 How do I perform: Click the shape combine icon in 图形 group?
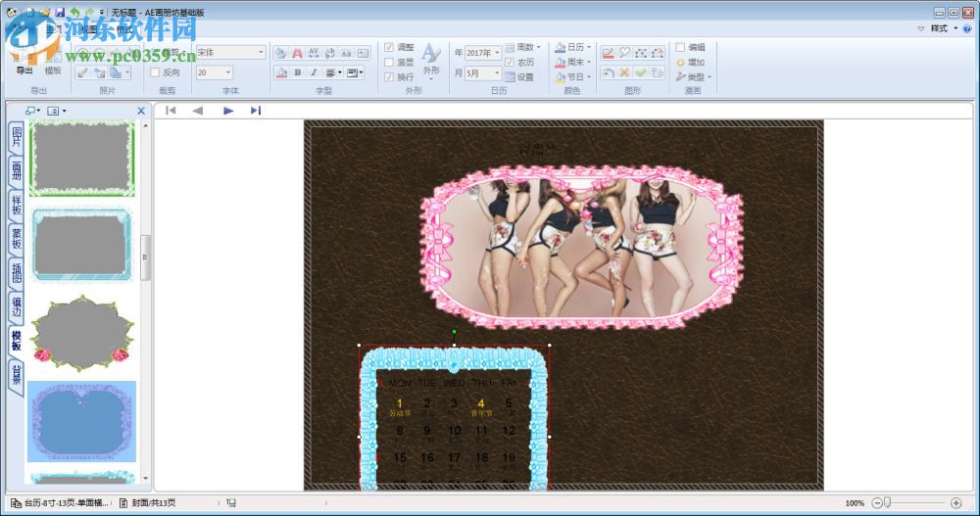(x=657, y=73)
